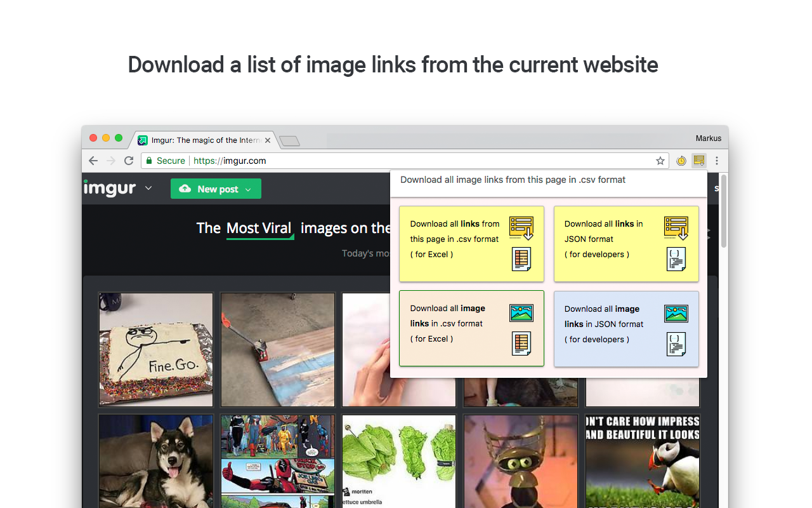Click spreadsheet file icon in links CSV card

coord(521,258)
